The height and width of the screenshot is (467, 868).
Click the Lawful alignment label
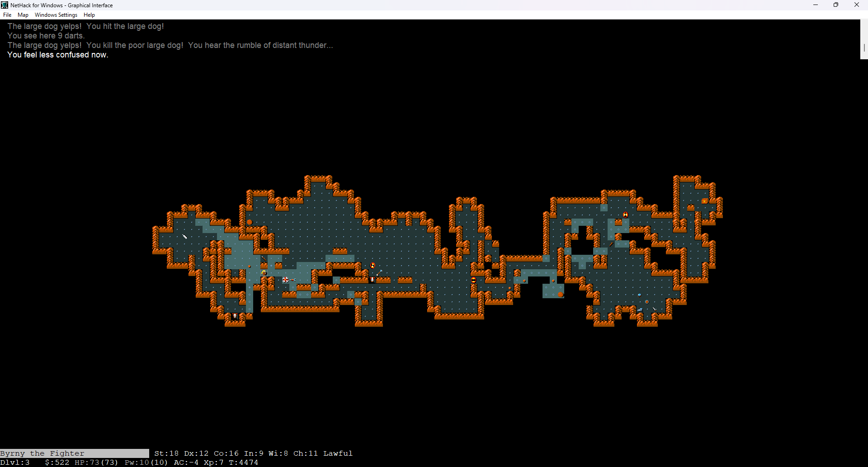click(x=338, y=453)
